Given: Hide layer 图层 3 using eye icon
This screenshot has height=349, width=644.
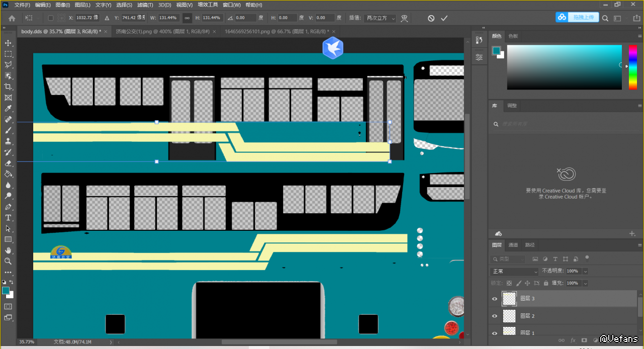Looking at the screenshot, I should click(495, 299).
